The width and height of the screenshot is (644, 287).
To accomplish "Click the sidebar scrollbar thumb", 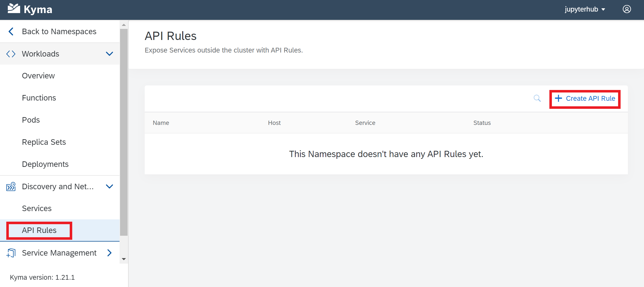I will 124,132.
